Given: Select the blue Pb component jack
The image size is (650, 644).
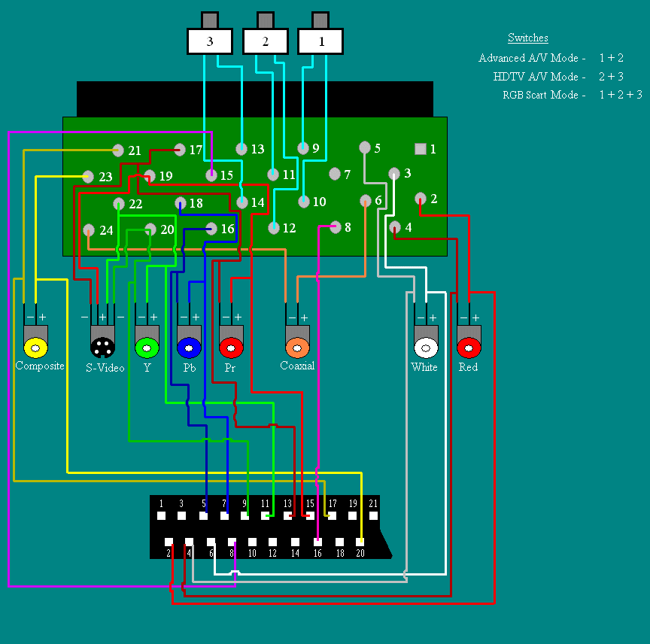Looking at the screenshot, I should [189, 347].
